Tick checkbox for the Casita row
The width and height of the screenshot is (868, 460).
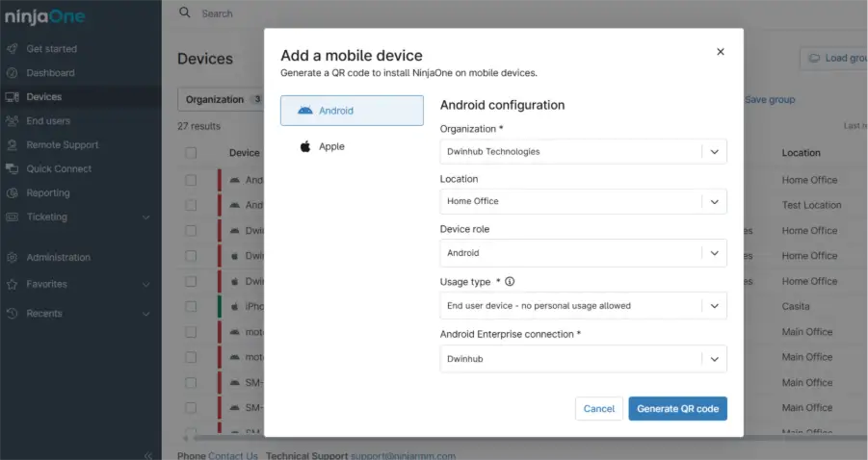click(x=191, y=306)
